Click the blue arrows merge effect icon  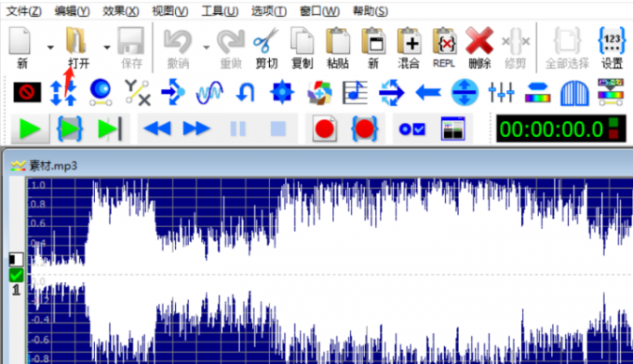click(x=173, y=92)
